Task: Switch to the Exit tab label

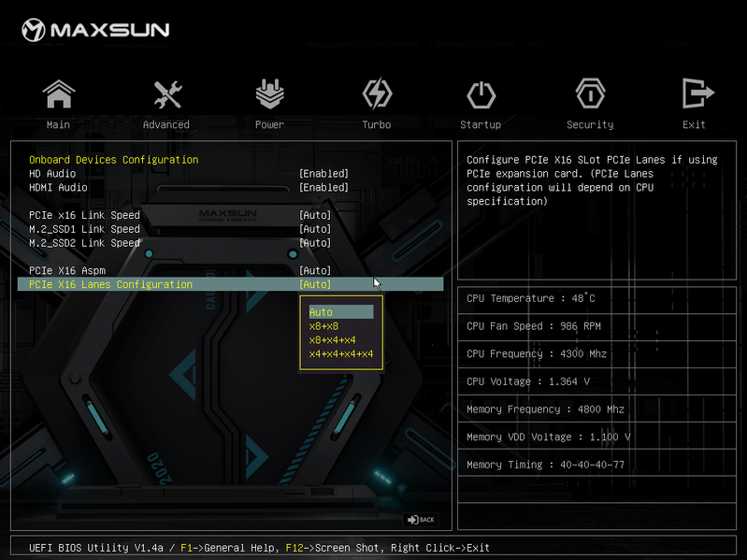Action: [x=694, y=124]
